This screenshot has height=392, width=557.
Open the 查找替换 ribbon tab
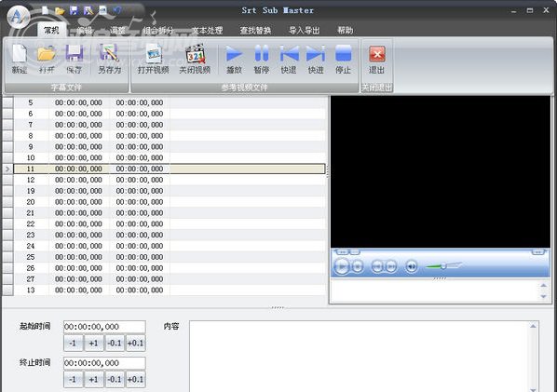(255, 31)
